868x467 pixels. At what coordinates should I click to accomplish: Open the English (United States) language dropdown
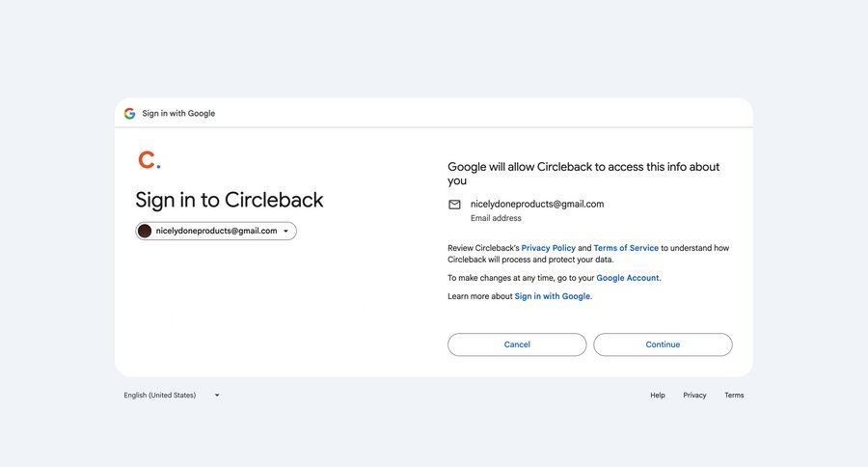(160, 395)
